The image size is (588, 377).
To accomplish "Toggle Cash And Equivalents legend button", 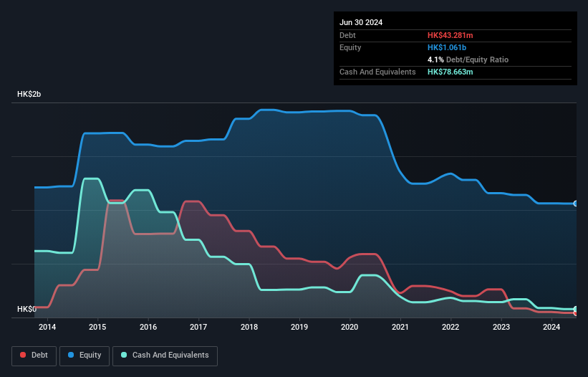I will [x=165, y=355].
